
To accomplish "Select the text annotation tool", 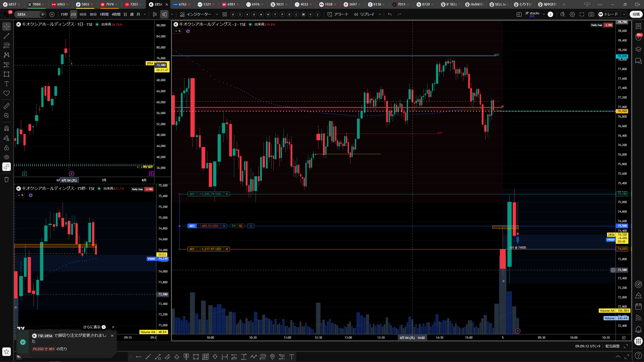I will (7, 84).
